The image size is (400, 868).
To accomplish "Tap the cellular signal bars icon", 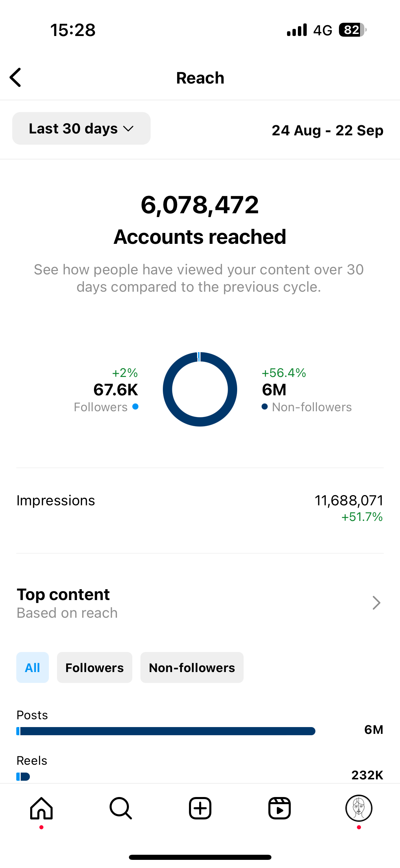I will pos(297,30).
